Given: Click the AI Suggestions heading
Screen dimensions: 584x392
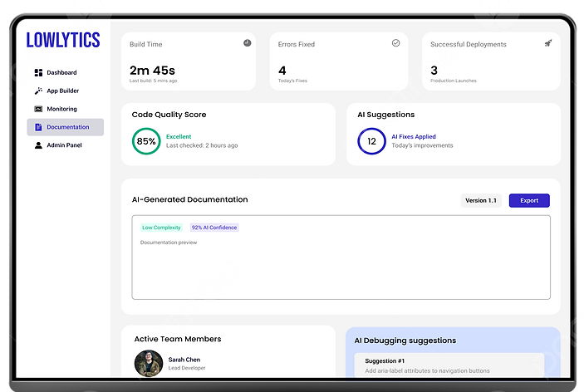Looking at the screenshot, I should (x=385, y=115).
